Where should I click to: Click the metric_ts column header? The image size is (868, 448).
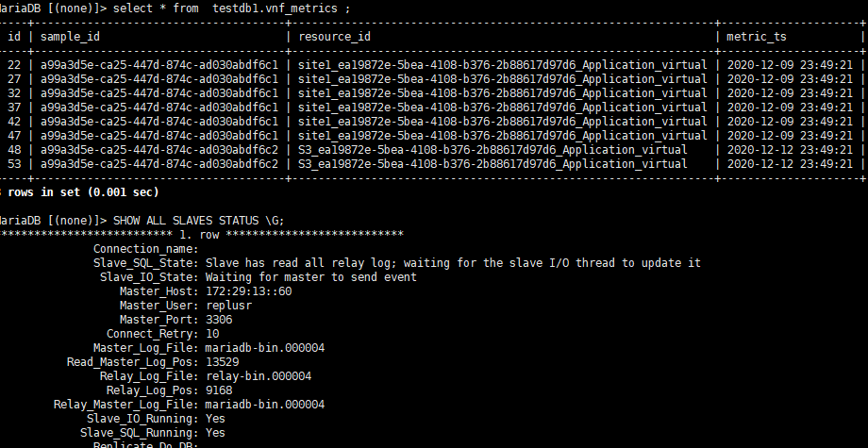[x=757, y=36]
